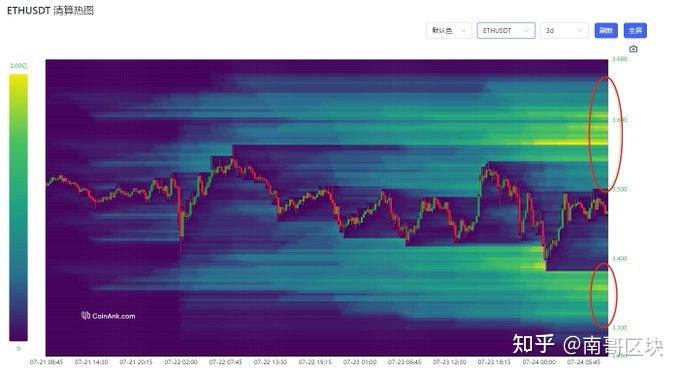The height and width of the screenshot is (374, 680).
Task: Click the 07-24 05:45 time axis label
Action: pos(583,362)
